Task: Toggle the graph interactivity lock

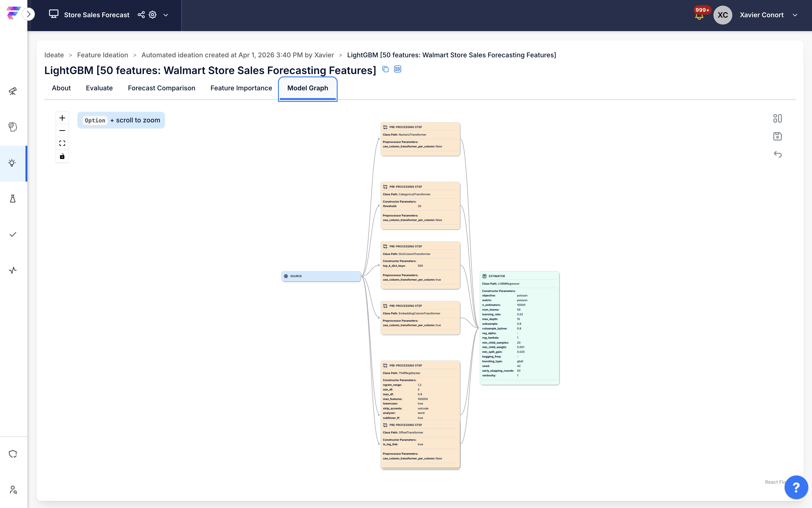Action: coord(62,156)
